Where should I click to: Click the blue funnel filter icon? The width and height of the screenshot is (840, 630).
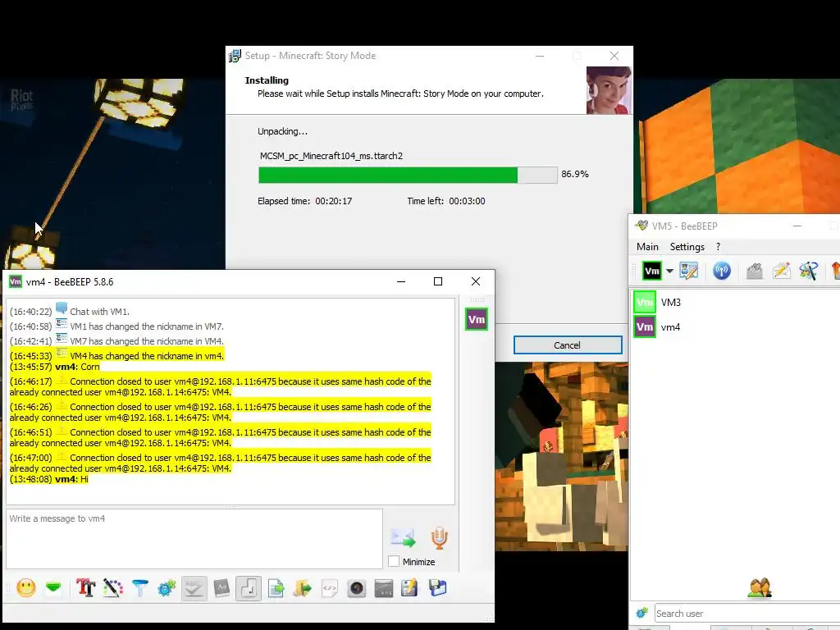(139, 587)
